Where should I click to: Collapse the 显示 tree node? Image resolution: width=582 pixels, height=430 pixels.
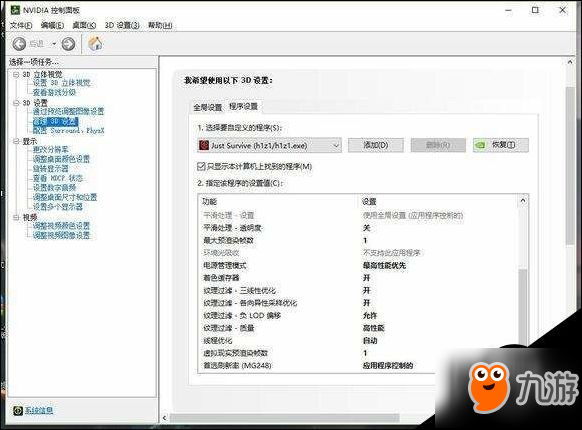click(x=16, y=141)
